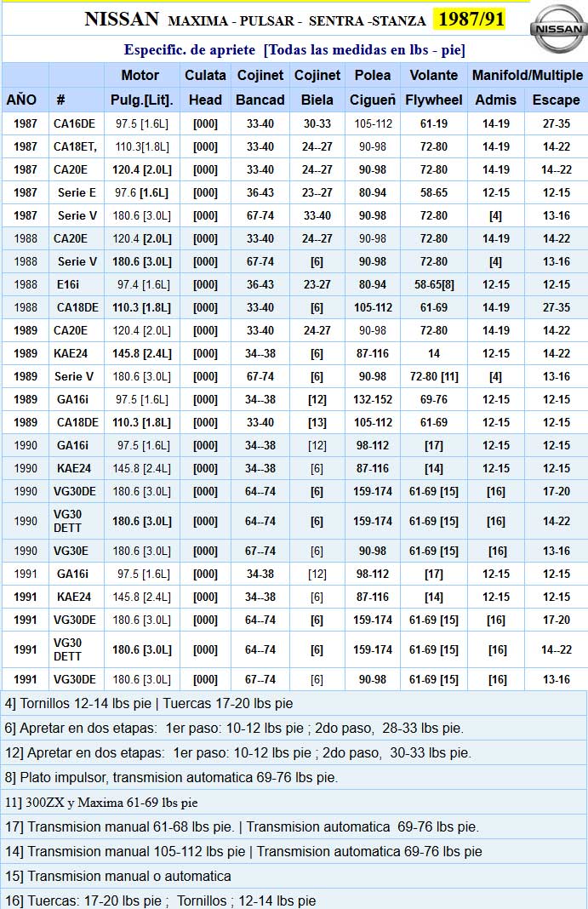The height and width of the screenshot is (909, 588).
Task: Click '132-152' pulley torque value
Action: (x=373, y=399)
